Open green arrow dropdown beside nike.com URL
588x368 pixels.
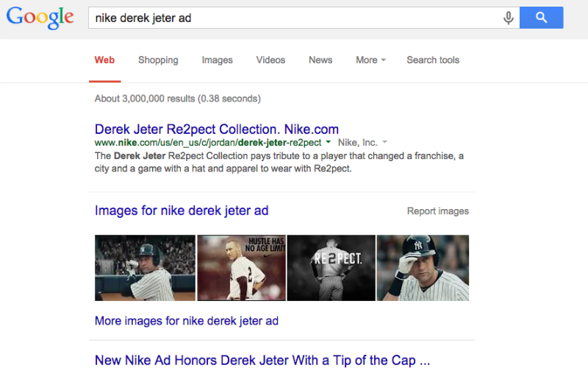click(328, 142)
